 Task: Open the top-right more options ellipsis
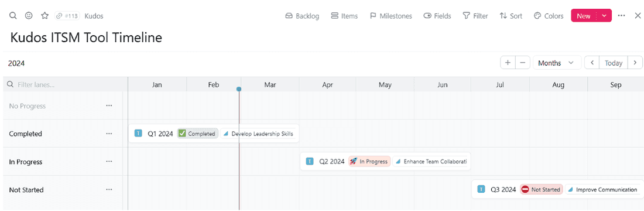pos(621,16)
